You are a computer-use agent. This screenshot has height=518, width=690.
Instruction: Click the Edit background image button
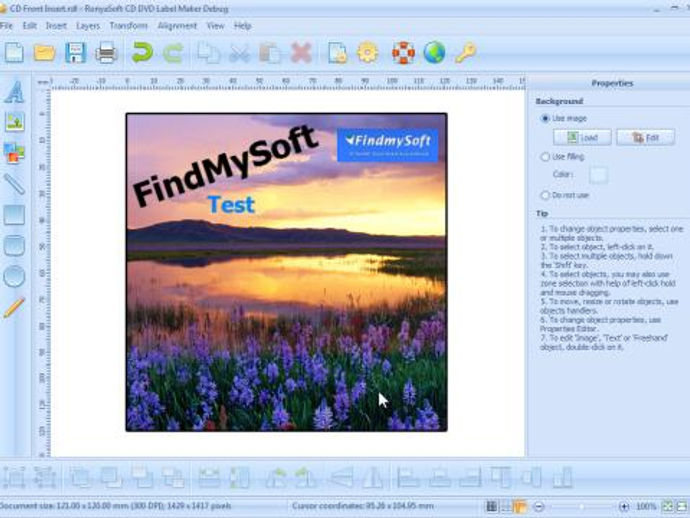click(x=646, y=137)
